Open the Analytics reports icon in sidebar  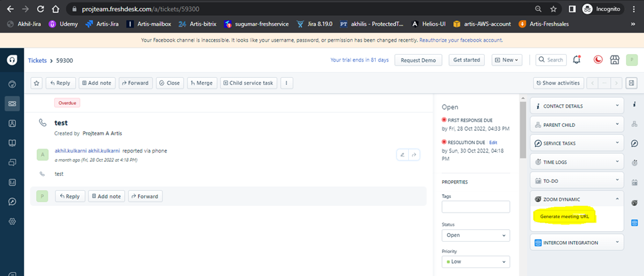[12, 182]
